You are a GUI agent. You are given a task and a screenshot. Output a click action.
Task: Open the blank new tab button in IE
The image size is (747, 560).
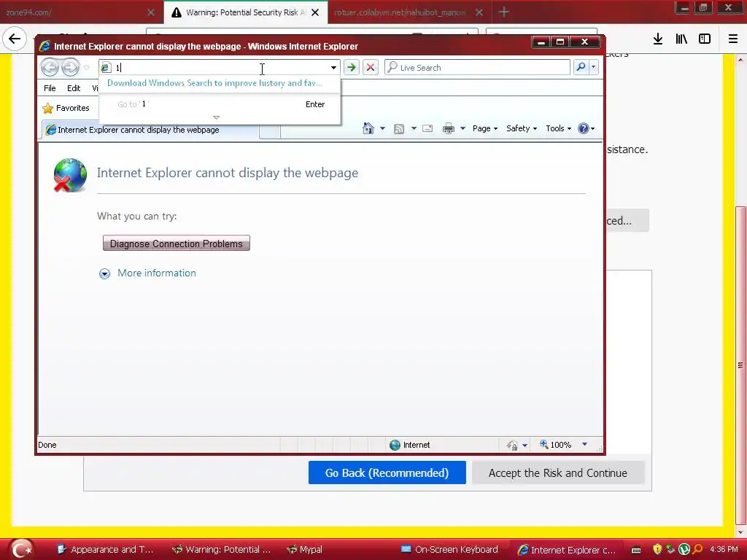[x=270, y=131]
